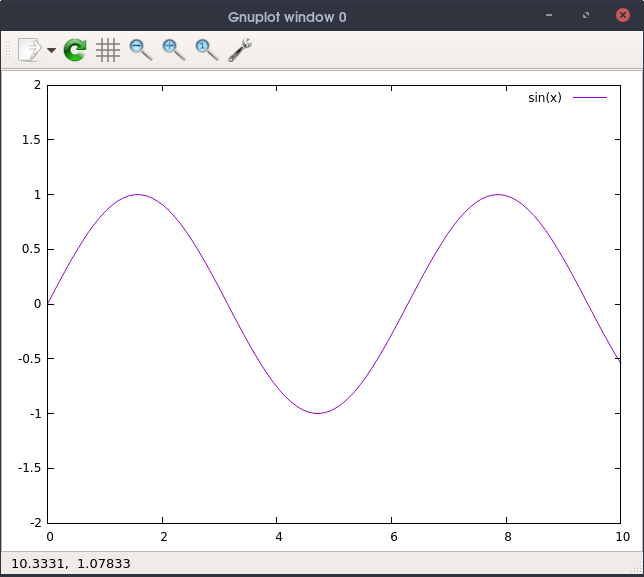Autoscale the plot with the numbered magnifier icon
This screenshot has height=577, width=644.
click(207, 50)
